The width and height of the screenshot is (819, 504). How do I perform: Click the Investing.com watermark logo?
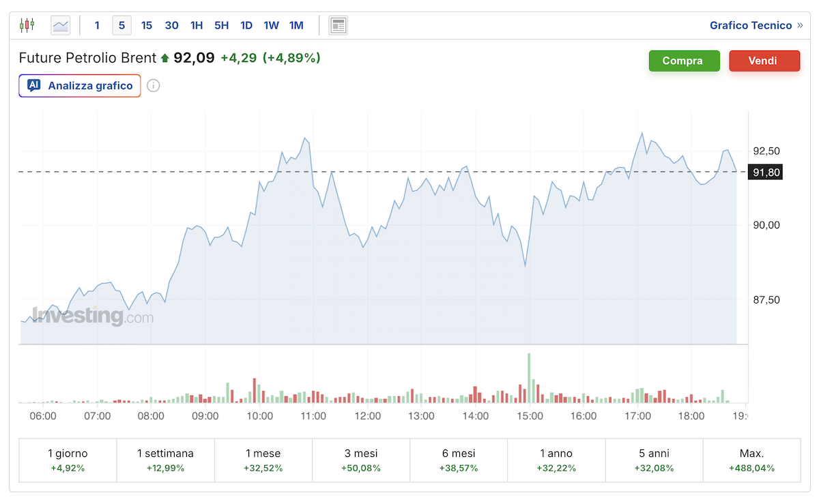93,316
